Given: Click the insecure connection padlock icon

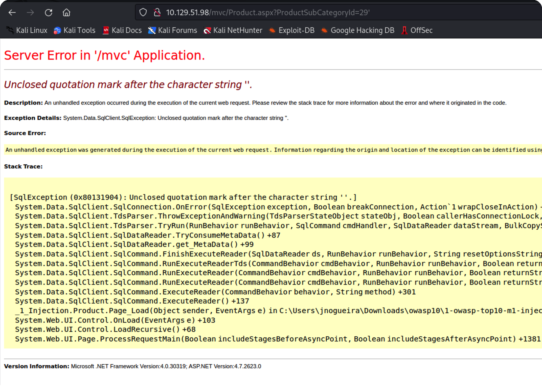Looking at the screenshot, I should 157,12.
